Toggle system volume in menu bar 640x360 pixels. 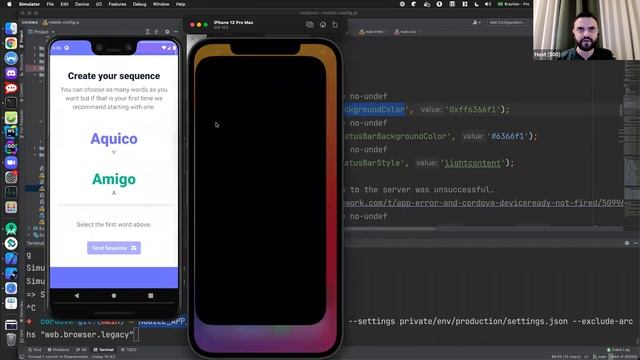[x=488, y=4]
